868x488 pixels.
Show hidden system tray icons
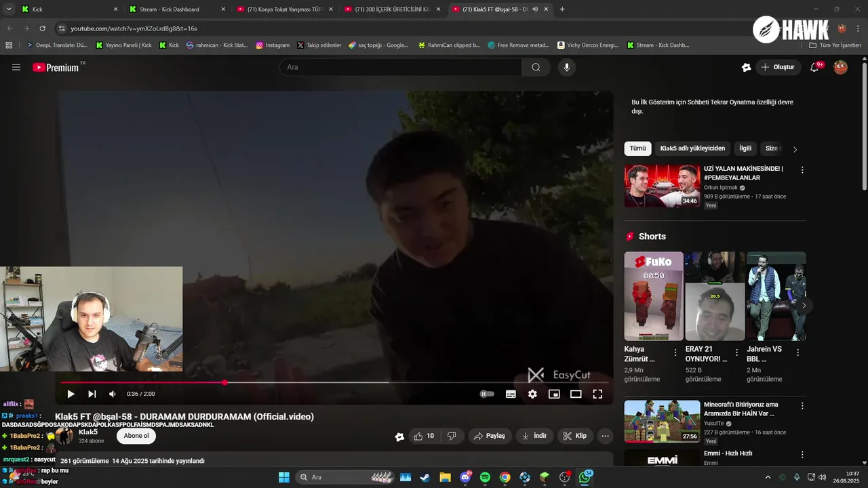coord(768,477)
